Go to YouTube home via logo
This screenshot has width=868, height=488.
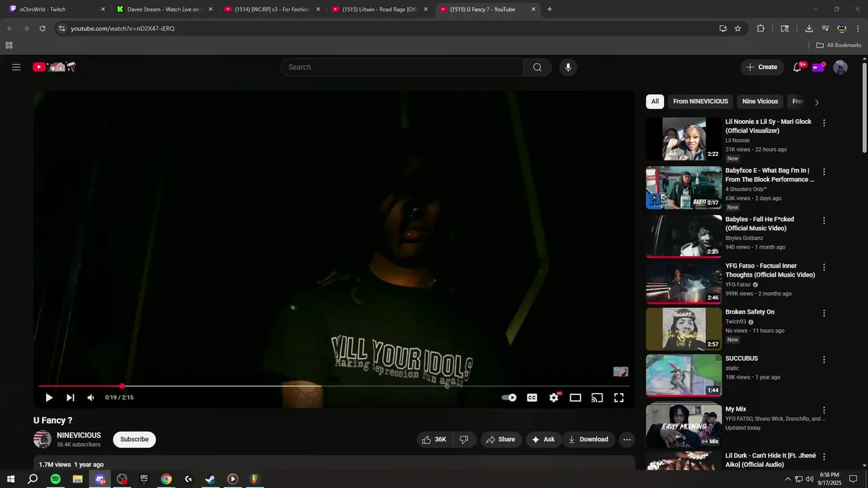pyautogui.click(x=54, y=67)
